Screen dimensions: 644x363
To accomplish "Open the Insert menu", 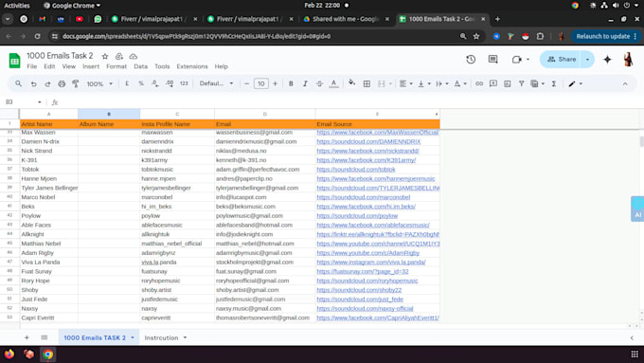I will pos(91,66).
